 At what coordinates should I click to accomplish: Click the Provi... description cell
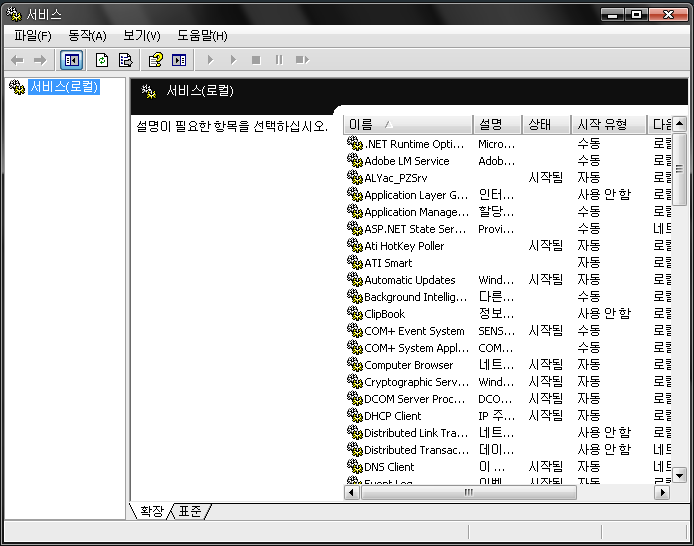pos(497,229)
